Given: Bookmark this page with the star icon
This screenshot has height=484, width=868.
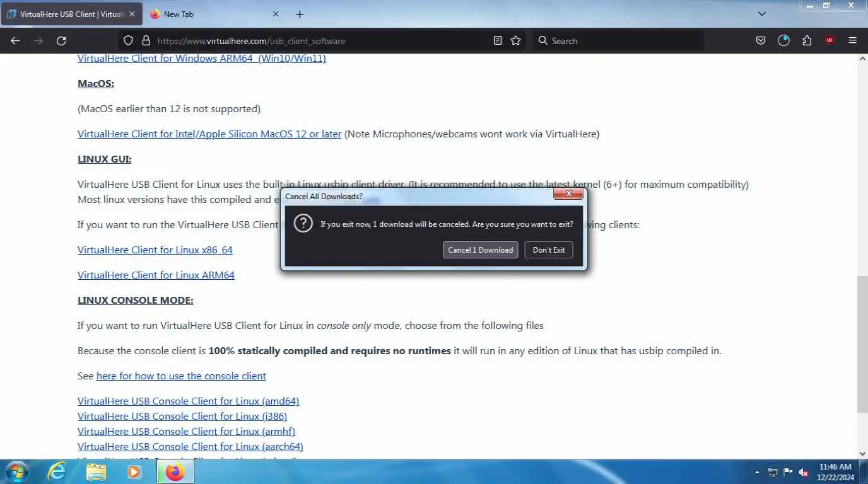Looking at the screenshot, I should [x=516, y=40].
